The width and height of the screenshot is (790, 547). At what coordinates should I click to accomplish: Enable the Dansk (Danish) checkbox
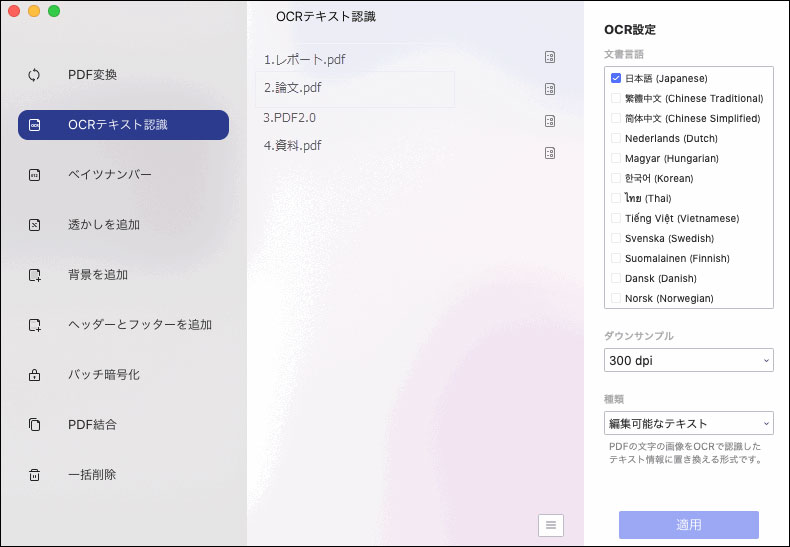(x=616, y=278)
